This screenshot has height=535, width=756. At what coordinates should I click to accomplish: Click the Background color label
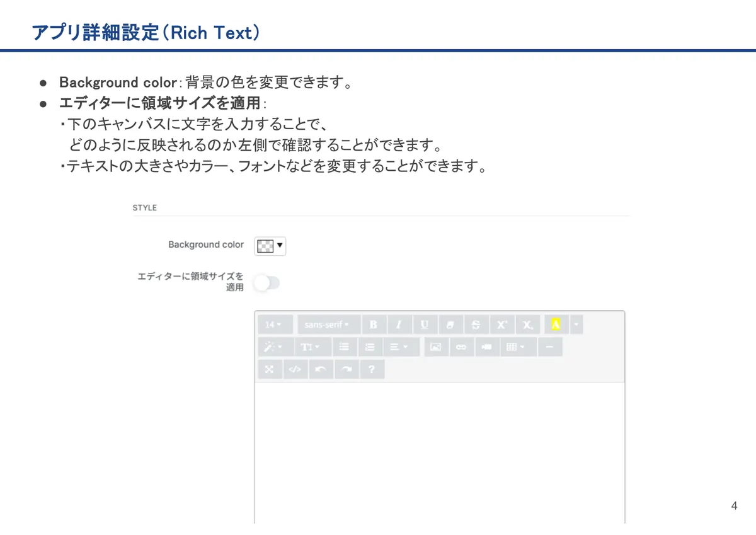tap(206, 244)
